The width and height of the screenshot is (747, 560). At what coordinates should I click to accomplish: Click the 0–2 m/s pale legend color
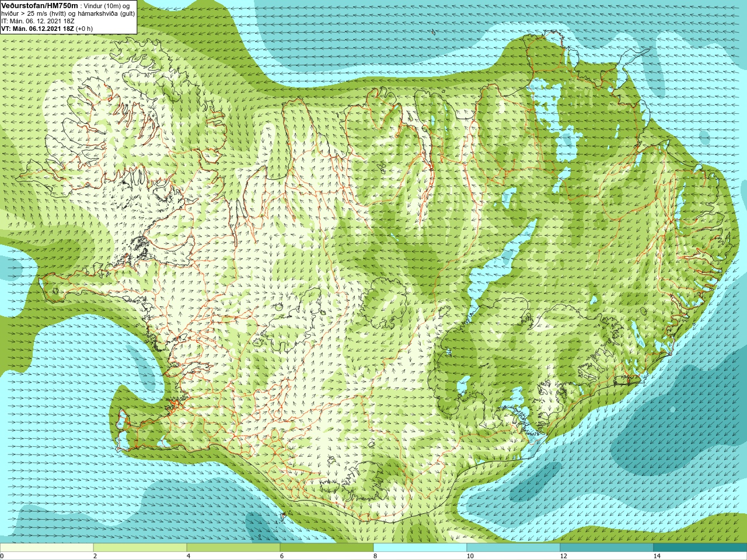[x=47, y=548]
